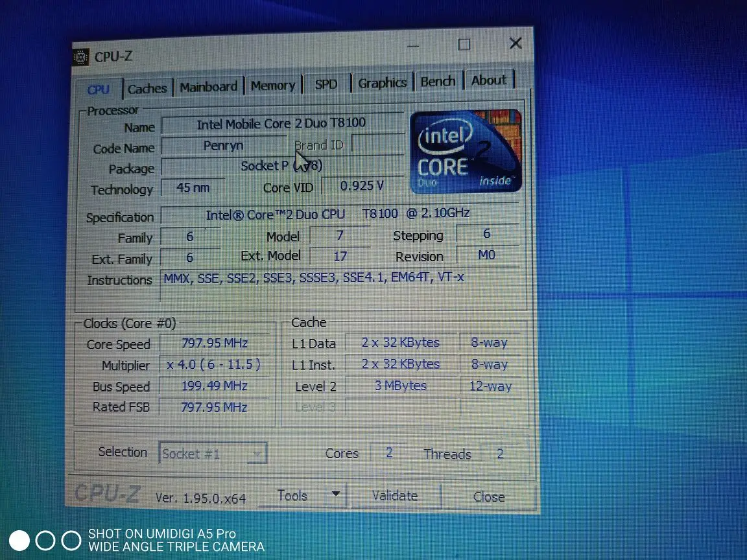Select the CPU tab
This screenshot has height=560, width=747.
tap(99, 89)
